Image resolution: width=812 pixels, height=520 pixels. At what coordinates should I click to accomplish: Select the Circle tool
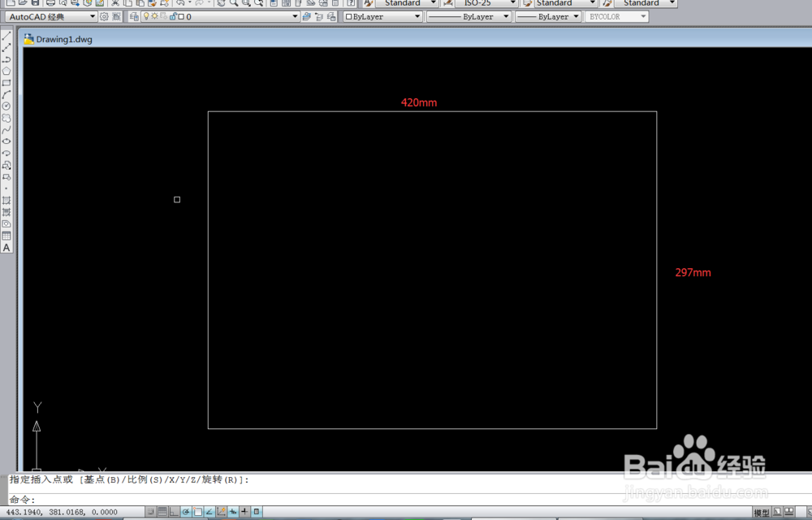(x=6, y=106)
